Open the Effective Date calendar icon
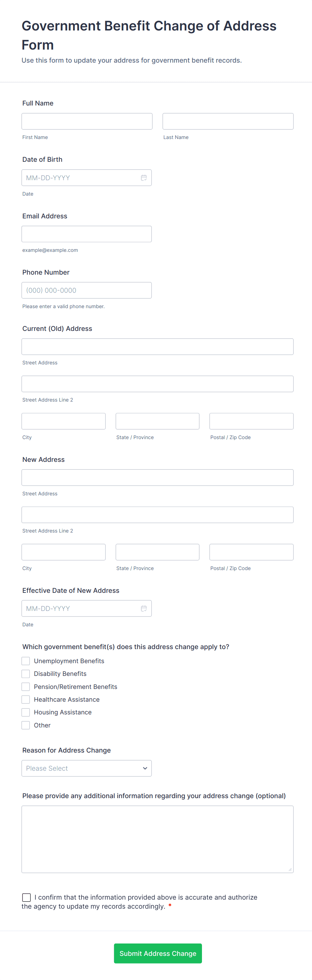This screenshot has height=980, width=312. (144, 608)
